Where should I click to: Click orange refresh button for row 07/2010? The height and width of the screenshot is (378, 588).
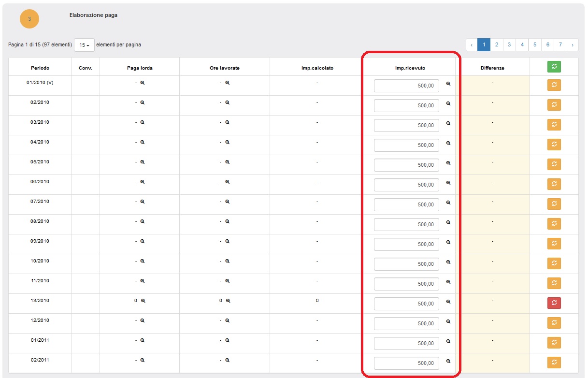click(x=554, y=204)
